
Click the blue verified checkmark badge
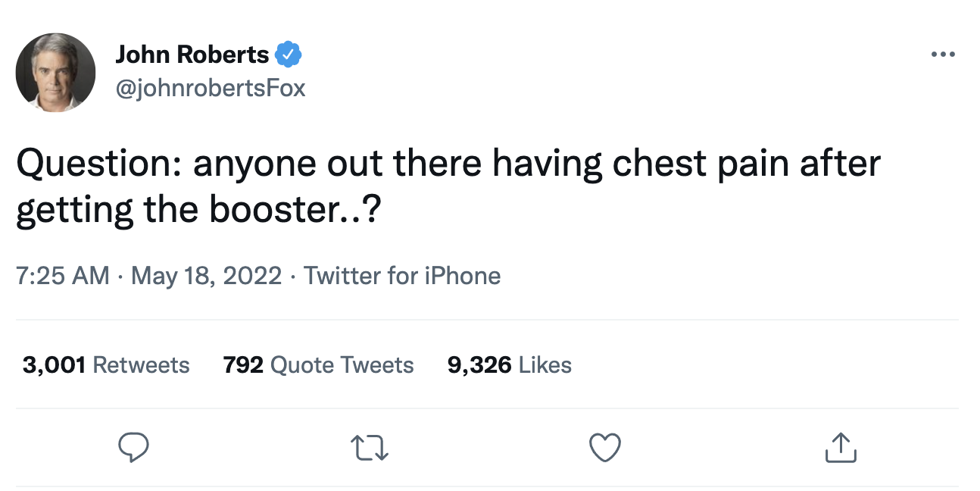point(289,55)
